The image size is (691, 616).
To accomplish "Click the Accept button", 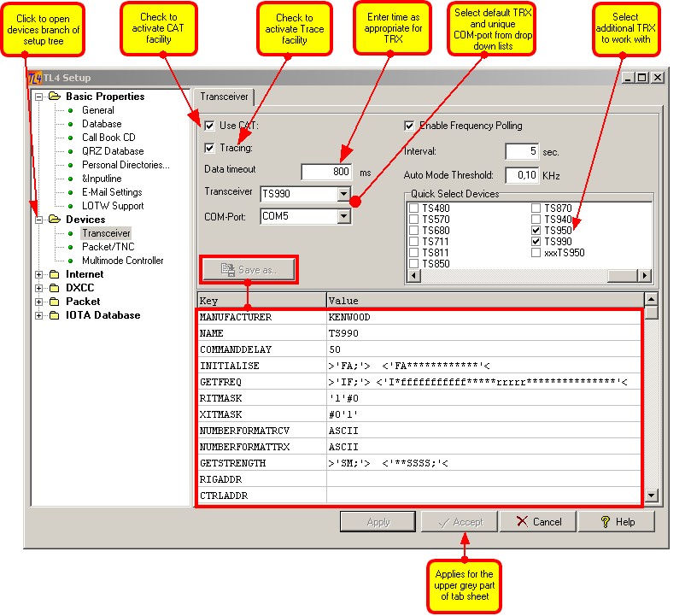I will pos(460,522).
